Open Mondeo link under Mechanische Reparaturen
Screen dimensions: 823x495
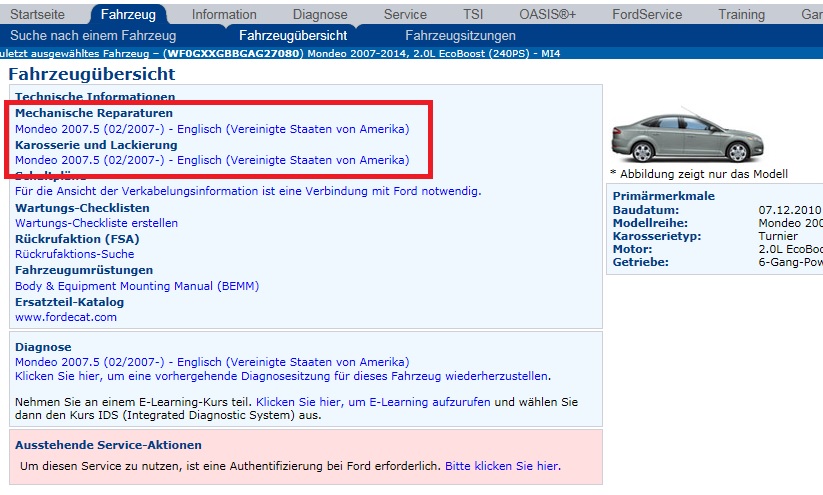212,129
